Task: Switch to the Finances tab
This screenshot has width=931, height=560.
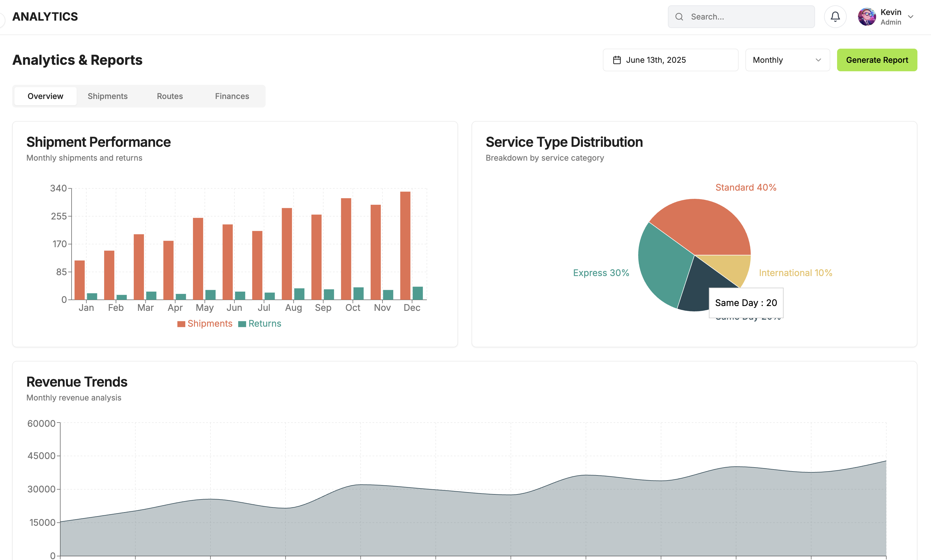Action: click(232, 96)
